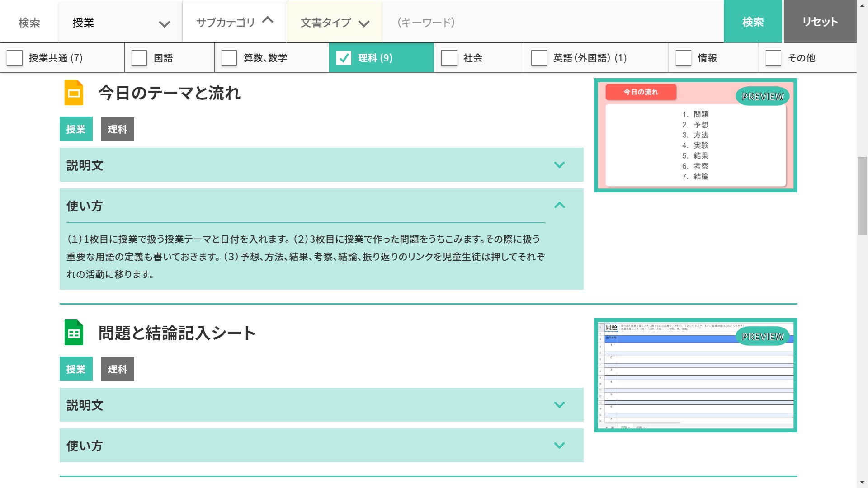Click PREVIEW badge on 今日の流れ thumbnail
This screenshot has width=868, height=488.
tap(762, 96)
